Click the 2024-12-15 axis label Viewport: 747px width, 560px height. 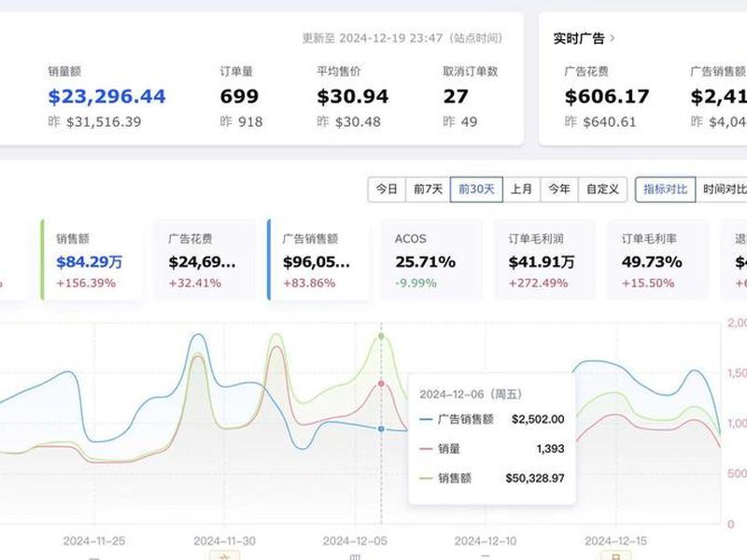[616, 541]
